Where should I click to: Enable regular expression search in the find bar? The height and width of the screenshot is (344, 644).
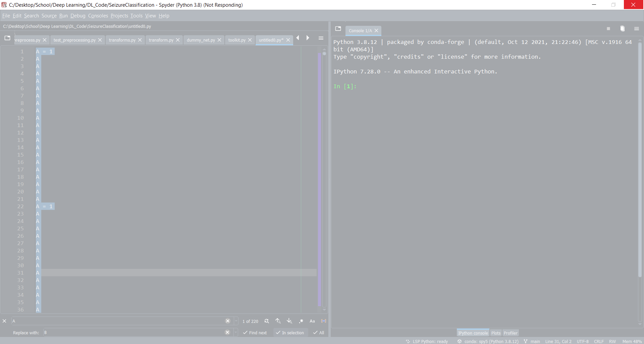point(301,321)
